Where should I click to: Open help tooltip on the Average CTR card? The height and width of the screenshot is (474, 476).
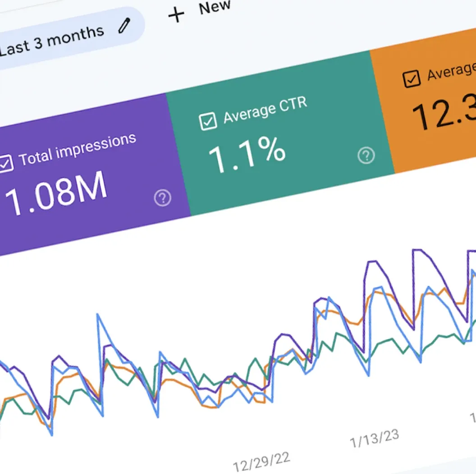366,155
